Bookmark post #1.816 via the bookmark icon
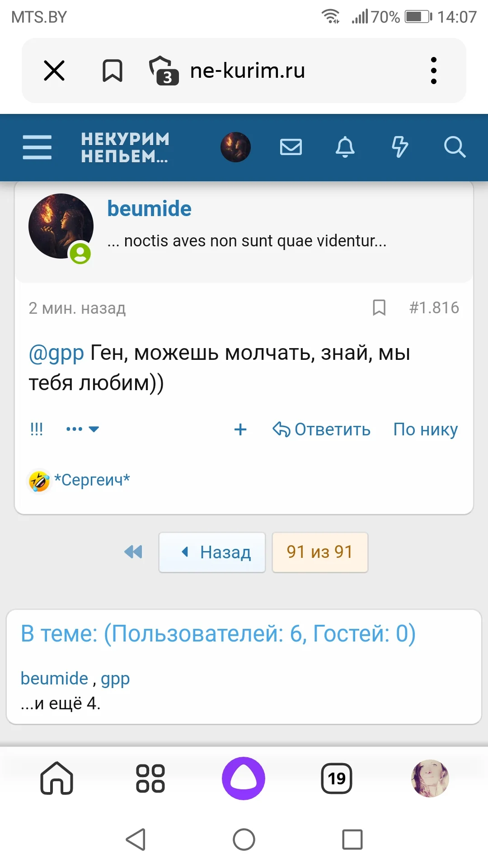 379,308
